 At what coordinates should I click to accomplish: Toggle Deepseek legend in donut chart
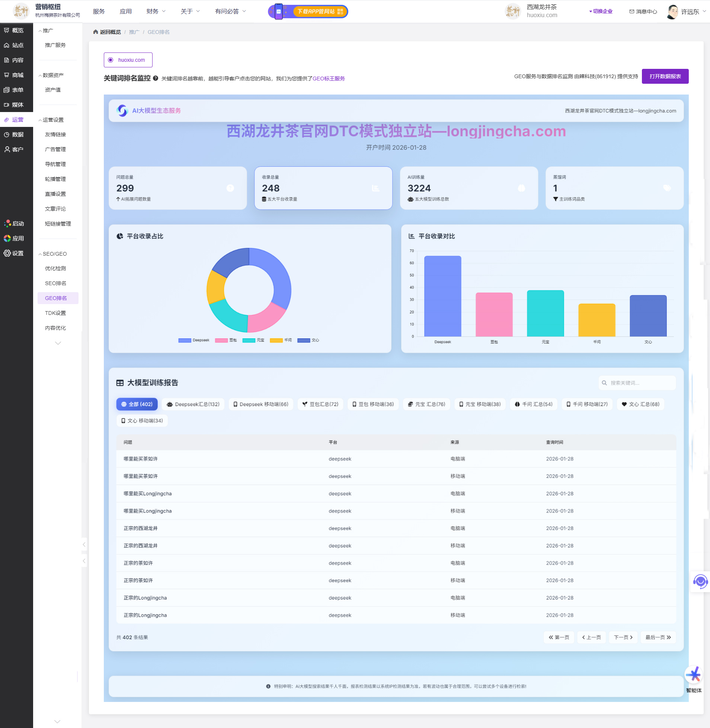click(x=194, y=340)
